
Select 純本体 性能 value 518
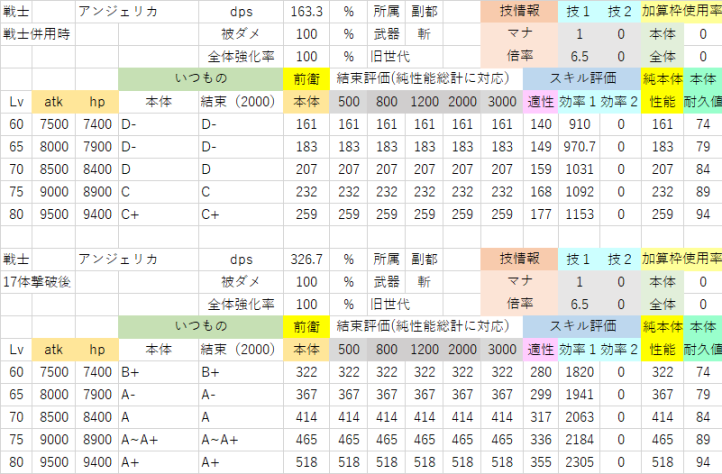(x=662, y=462)
